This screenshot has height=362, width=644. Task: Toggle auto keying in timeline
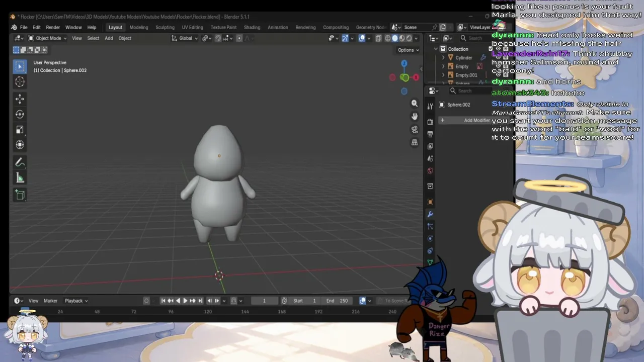[146, 301]
